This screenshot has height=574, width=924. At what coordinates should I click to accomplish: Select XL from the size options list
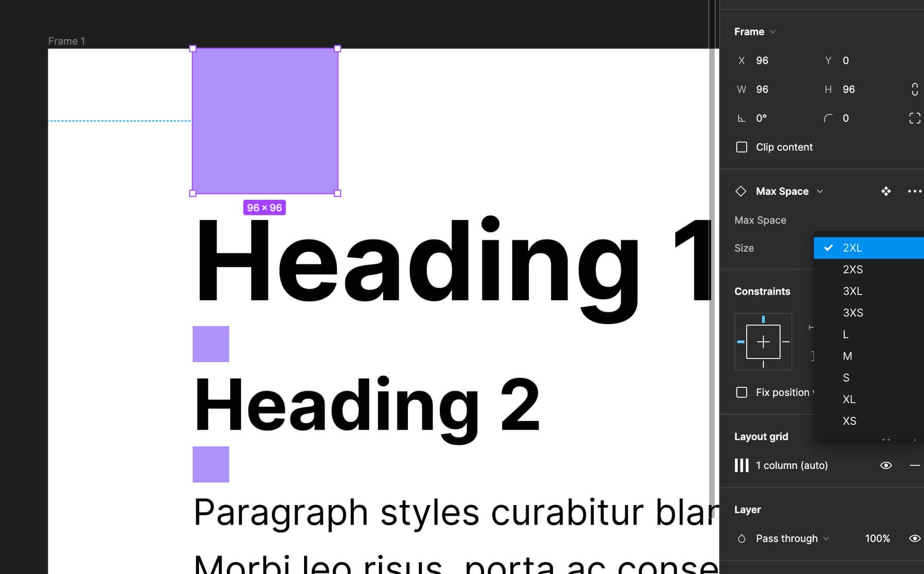[x=849, y=398]
